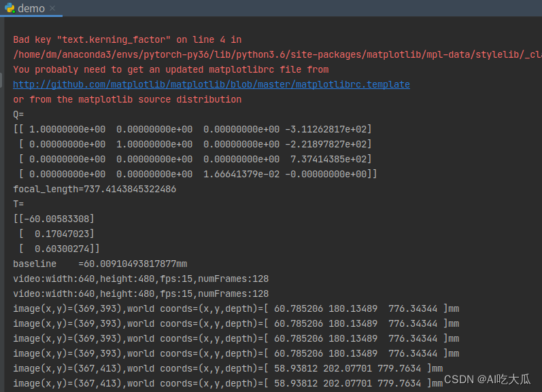This screenshot has width=542, height=392.
Task: Click the stylelib file path in the error
Action: (272, 54)
